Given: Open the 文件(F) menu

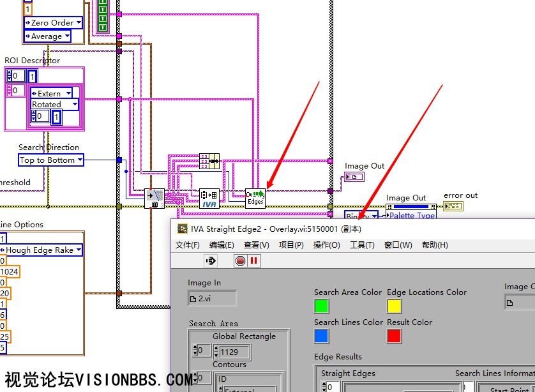Looking at the screenshot, I should pyautogui.click(x=188, y=245).
